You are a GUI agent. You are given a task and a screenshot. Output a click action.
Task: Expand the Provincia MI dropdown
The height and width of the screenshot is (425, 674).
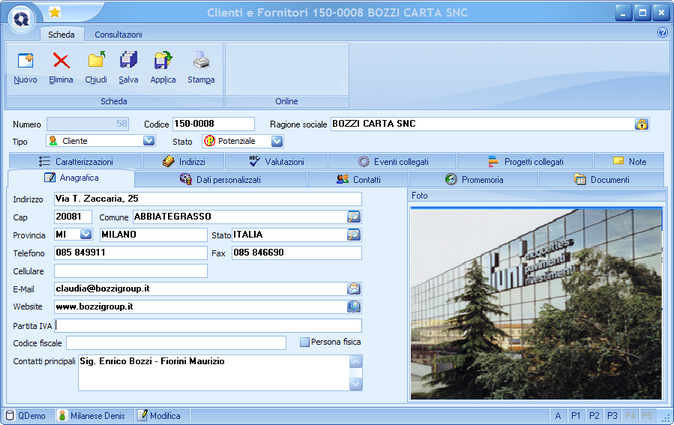point(86,234)
